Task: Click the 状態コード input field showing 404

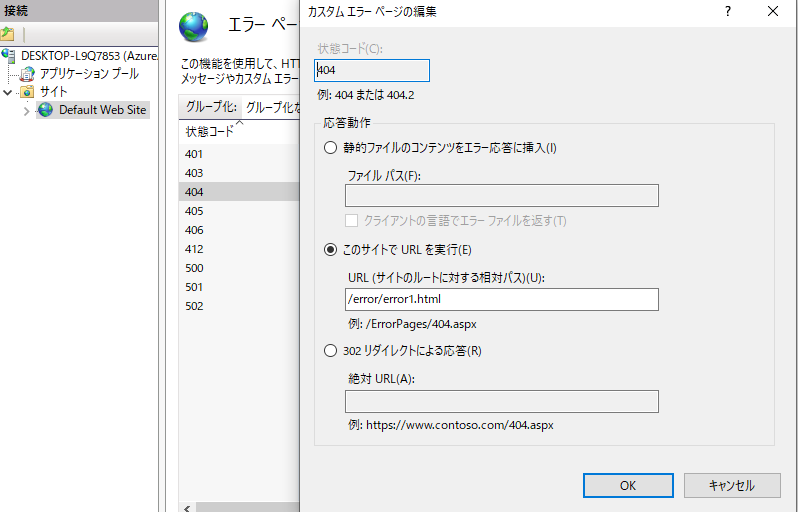Action: click(372, 70)
